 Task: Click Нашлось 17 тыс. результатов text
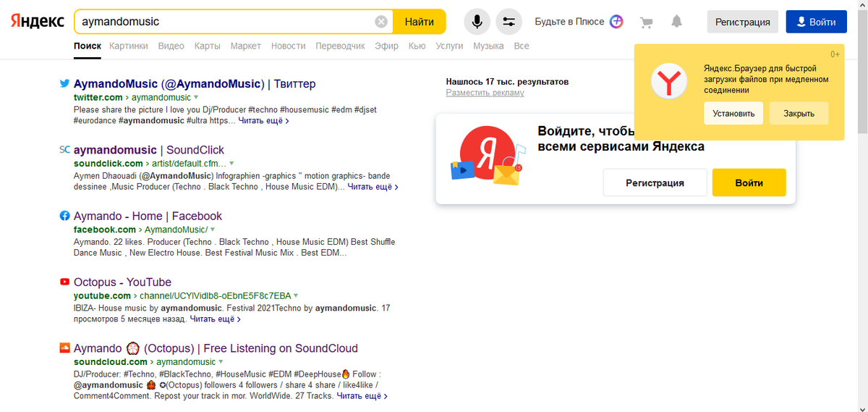coord(507,82)
